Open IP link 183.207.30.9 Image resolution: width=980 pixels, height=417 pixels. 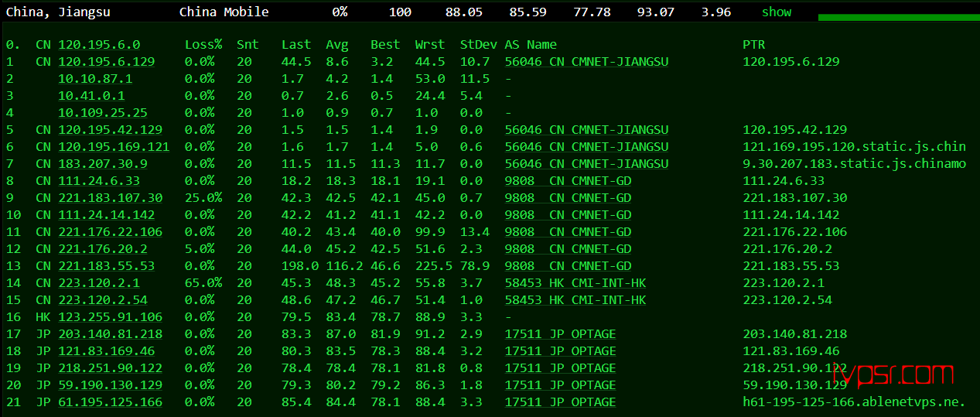point(103,164)
